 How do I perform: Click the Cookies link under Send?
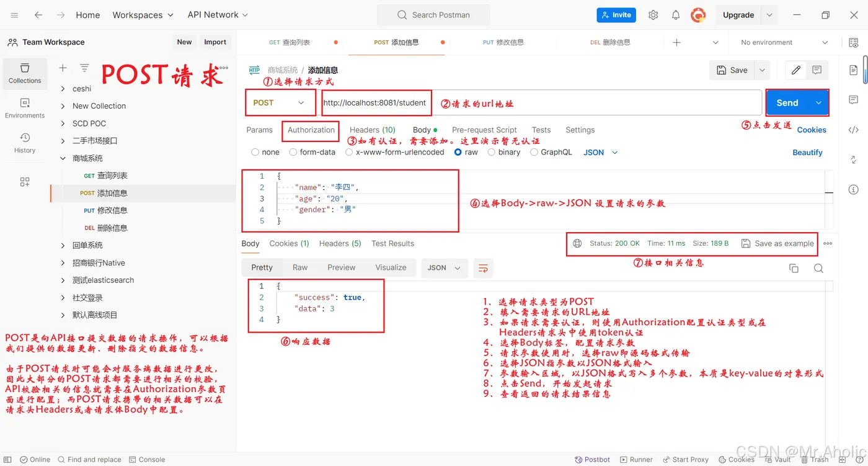coord(812,130)
